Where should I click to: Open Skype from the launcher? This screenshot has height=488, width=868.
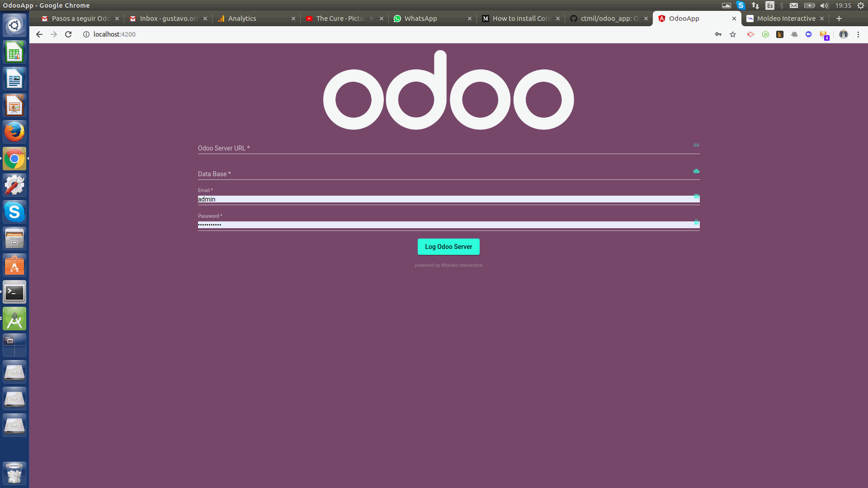click(14, 212)
